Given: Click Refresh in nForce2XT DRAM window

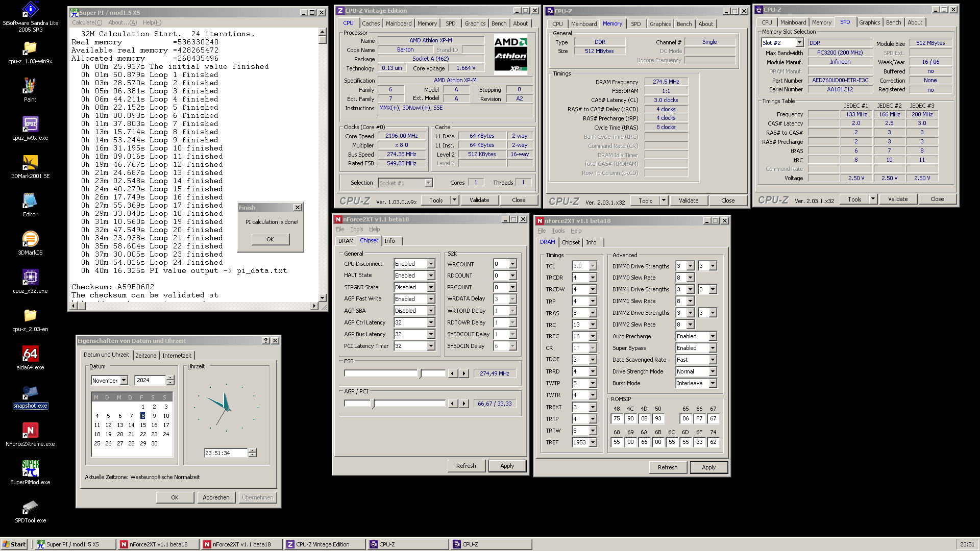Looking at the screenshot, I should (x=667, y=467).
